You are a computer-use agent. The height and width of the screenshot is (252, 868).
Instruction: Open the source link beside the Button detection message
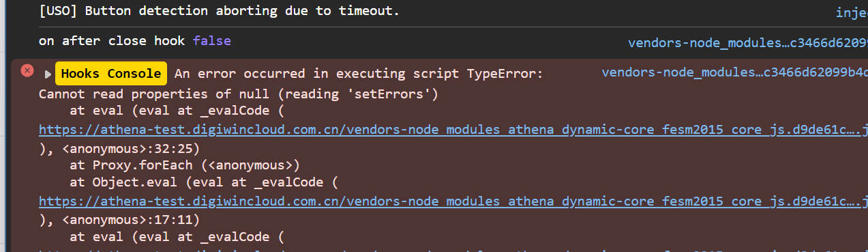click(x=852, y=12)
